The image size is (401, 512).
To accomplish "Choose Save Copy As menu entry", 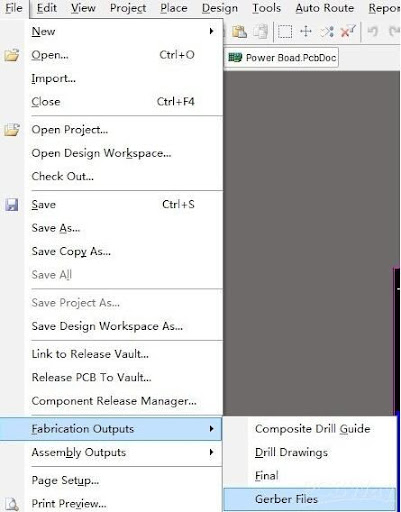I will [x=71, y=251].
